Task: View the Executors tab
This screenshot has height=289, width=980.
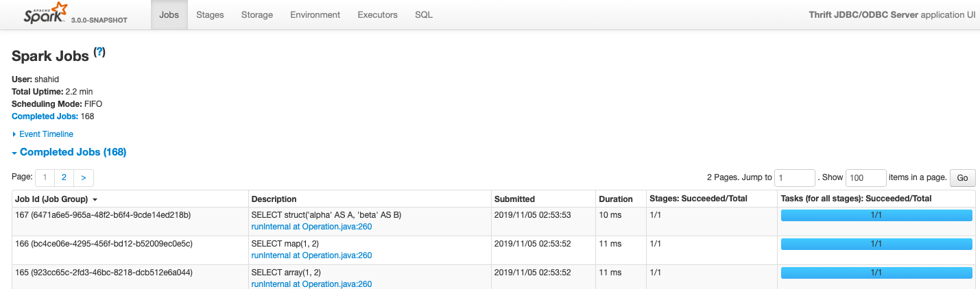Action: coord(378,14)
